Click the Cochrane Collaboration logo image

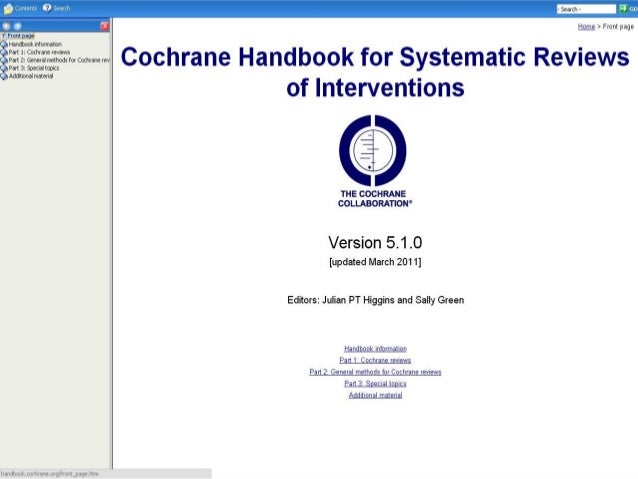tap(374, 161)
